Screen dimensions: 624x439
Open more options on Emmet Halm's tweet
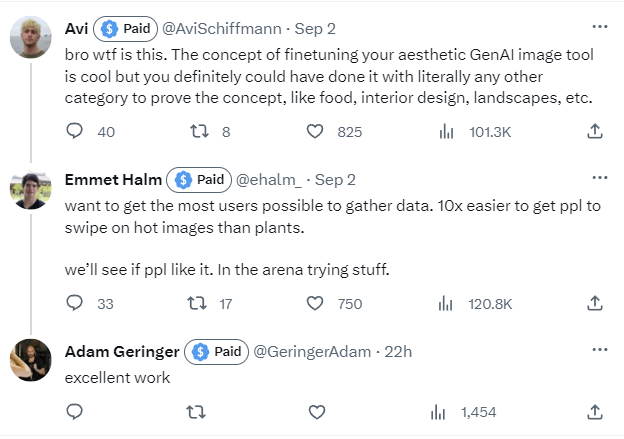pos(600,179)
